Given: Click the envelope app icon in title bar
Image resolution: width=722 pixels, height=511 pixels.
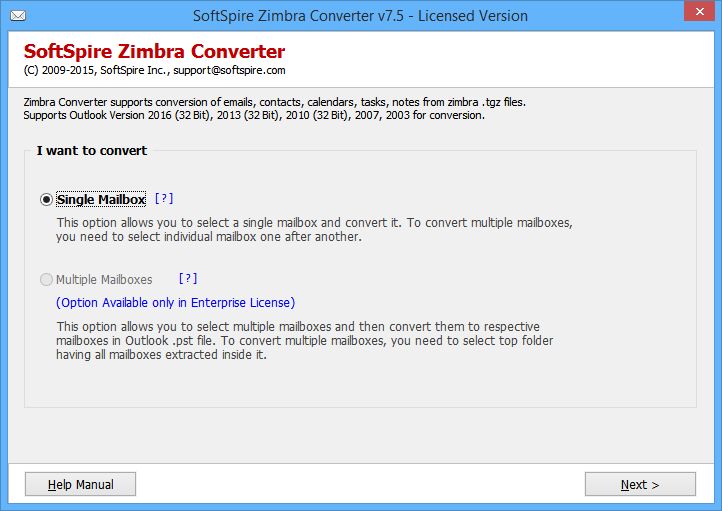Looking at the screenshot, I should point(18,16).
